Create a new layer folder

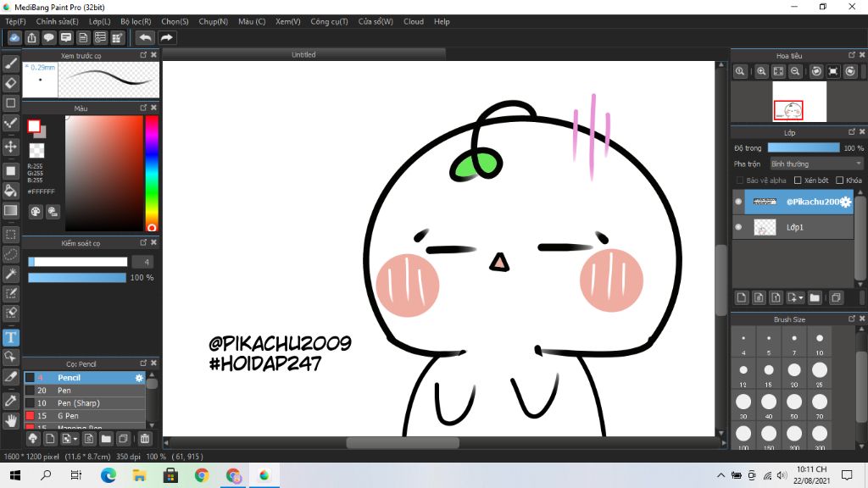coord(815,297)
